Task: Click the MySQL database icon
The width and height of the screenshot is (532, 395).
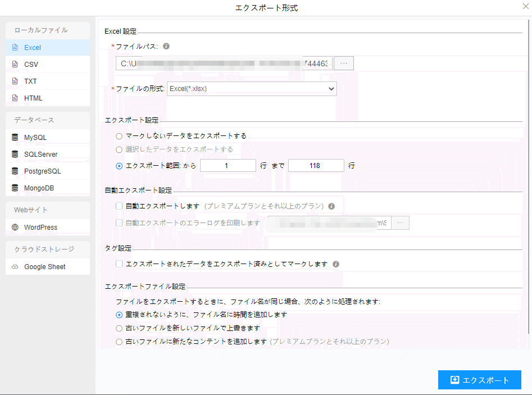Action: [15, 138]
